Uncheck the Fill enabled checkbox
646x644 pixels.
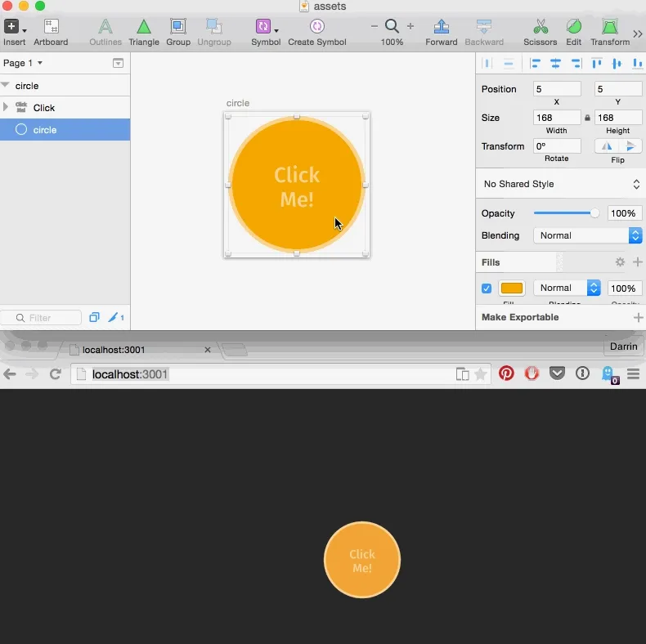487,288
